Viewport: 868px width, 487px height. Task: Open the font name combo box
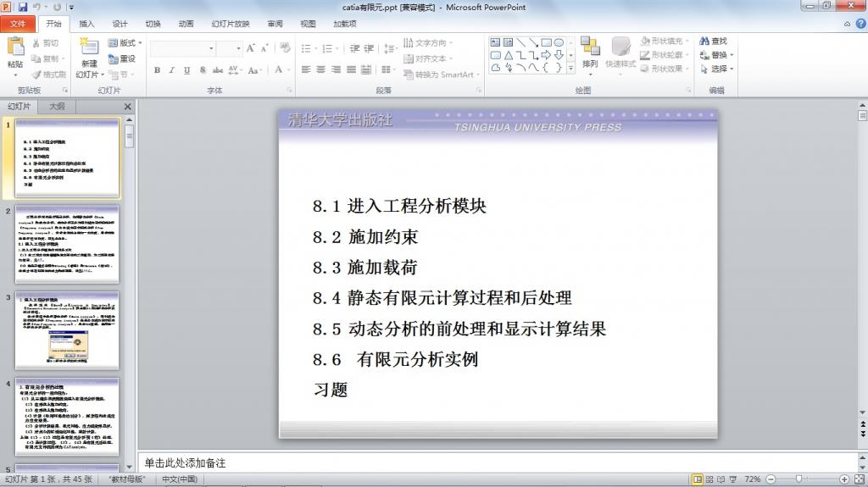(x=183, y=49)
